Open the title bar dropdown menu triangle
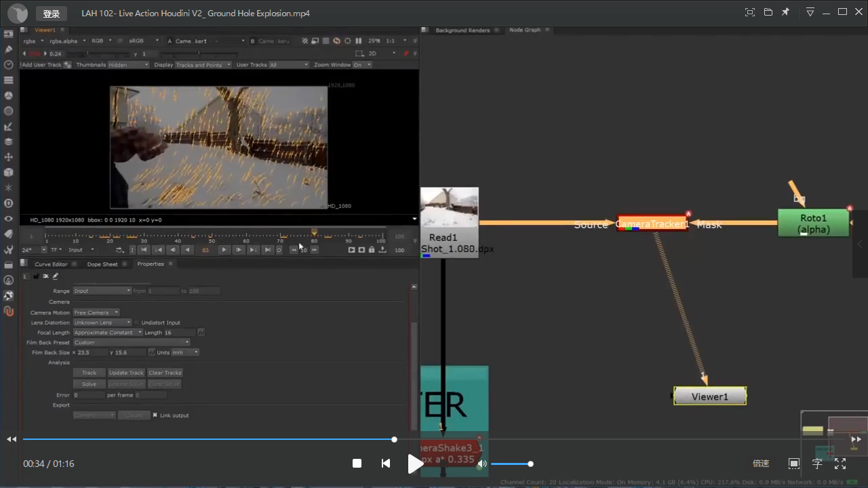The image size is (868, 488). coord(810,12)
